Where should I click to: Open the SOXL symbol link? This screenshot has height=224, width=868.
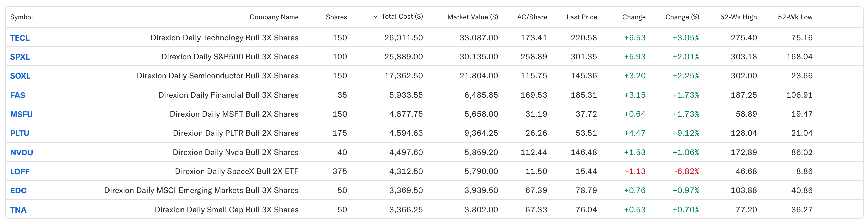click(x=20, y=76)
